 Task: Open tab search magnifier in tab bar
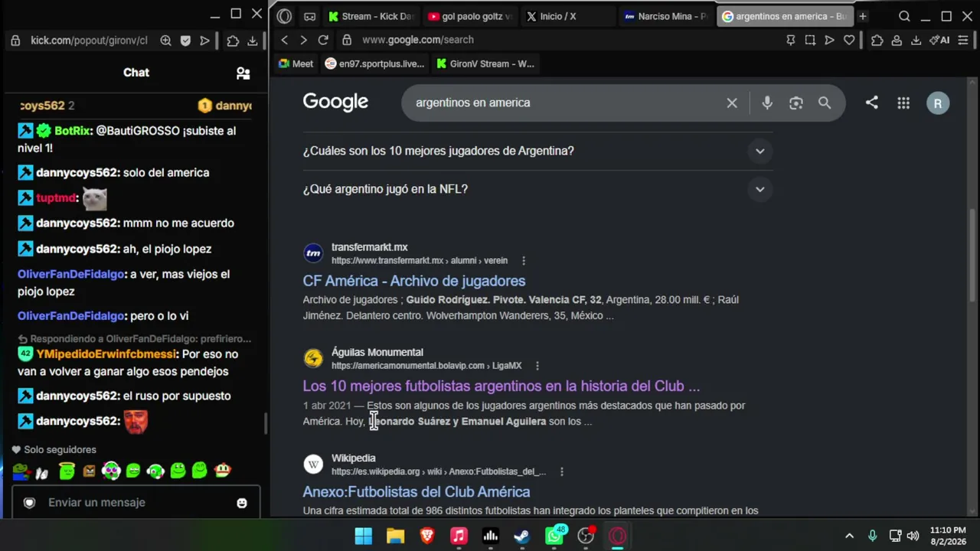click(x=904, y=16)
